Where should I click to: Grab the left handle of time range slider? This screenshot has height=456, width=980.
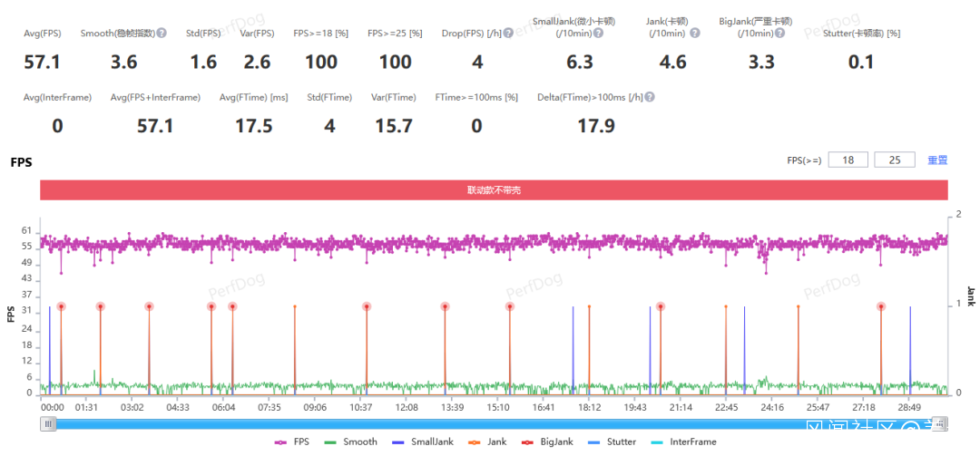tap(48, 424)
